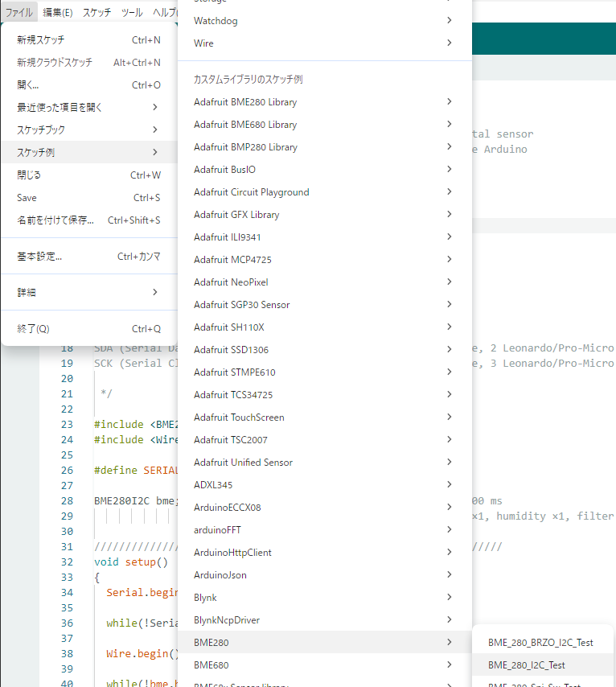Open the スケッチ menu in menu bar

click(97, 13)
